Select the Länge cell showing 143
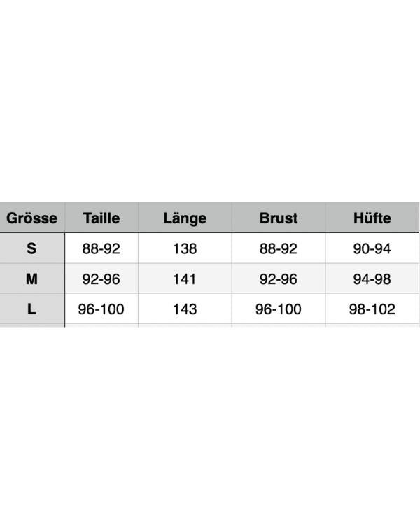This screenshot has width=420, height=525. 185,309
